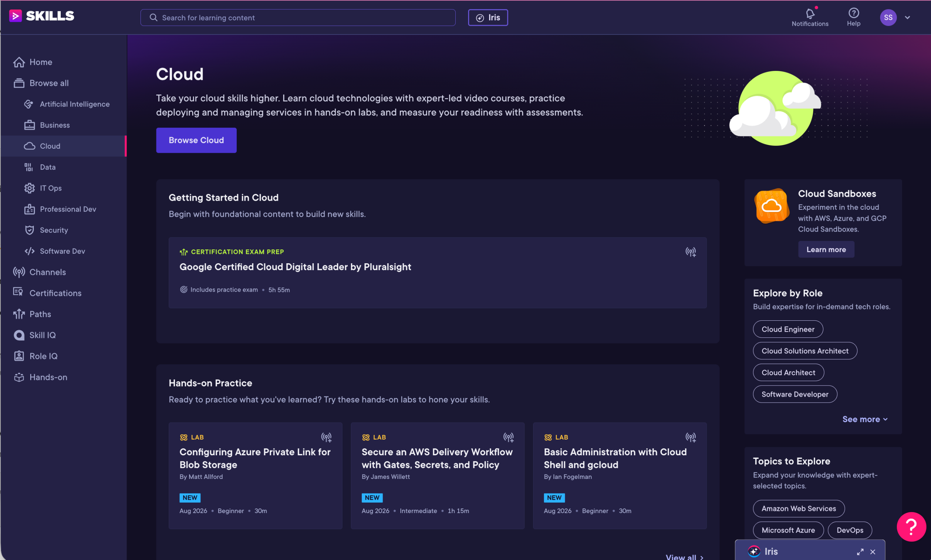Select the Microsoft Azure topic
Screen dimensions: 931x560
coord(788,530)
